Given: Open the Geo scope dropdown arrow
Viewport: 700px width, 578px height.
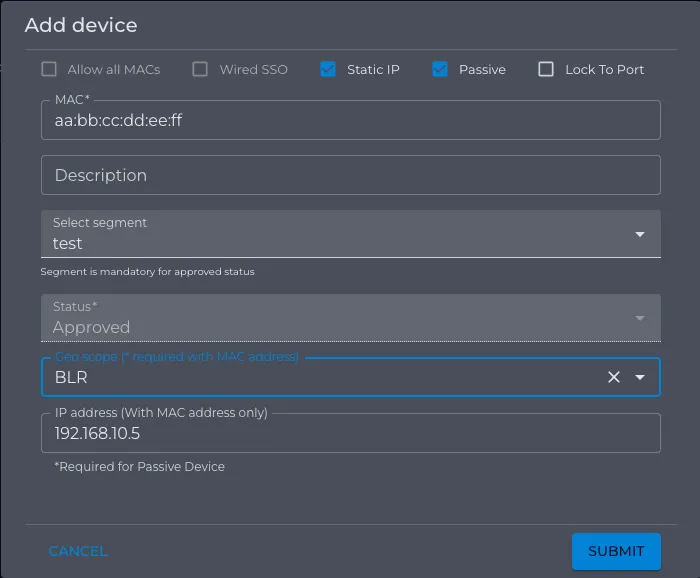Looking at the screenshot, I should (640, 377).
